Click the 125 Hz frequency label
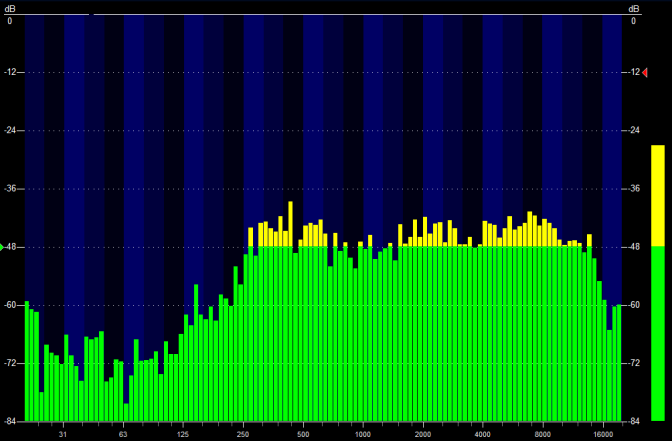Image resolution: width=672 pixels, height=441 pixels. [x=183, y=434]
